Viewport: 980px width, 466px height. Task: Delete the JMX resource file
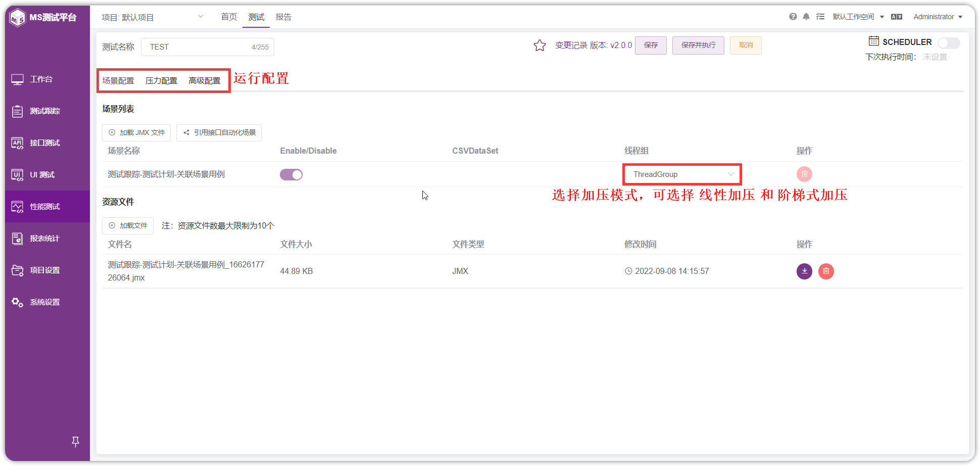[826, 271]
